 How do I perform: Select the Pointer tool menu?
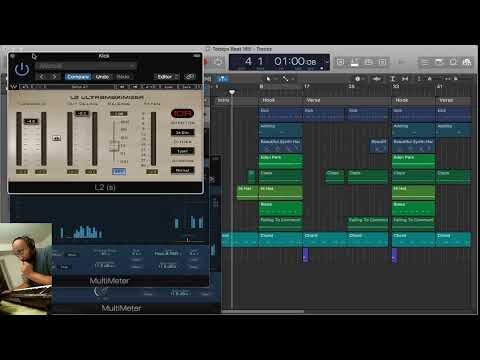pyautogui.click(x=269, y=79)
